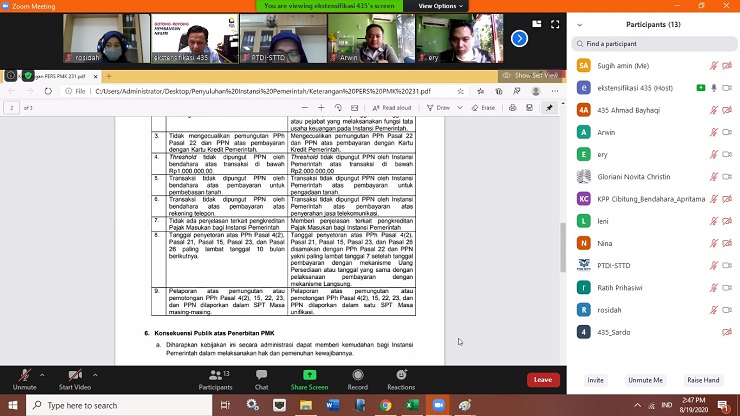
Task: Collapse the Participants panel with chevron
Action: pos(581,24)
